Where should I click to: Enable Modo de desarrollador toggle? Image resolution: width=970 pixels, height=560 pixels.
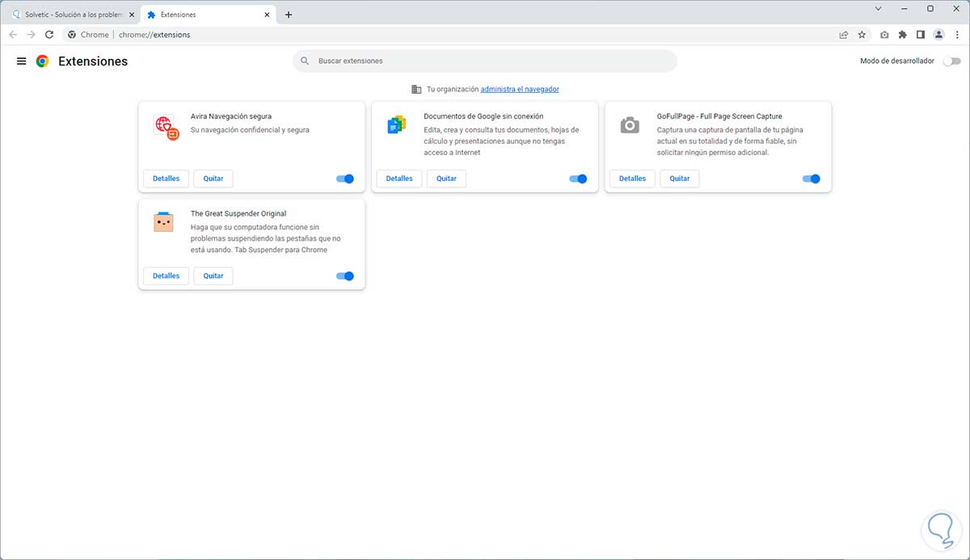(952, 61)
